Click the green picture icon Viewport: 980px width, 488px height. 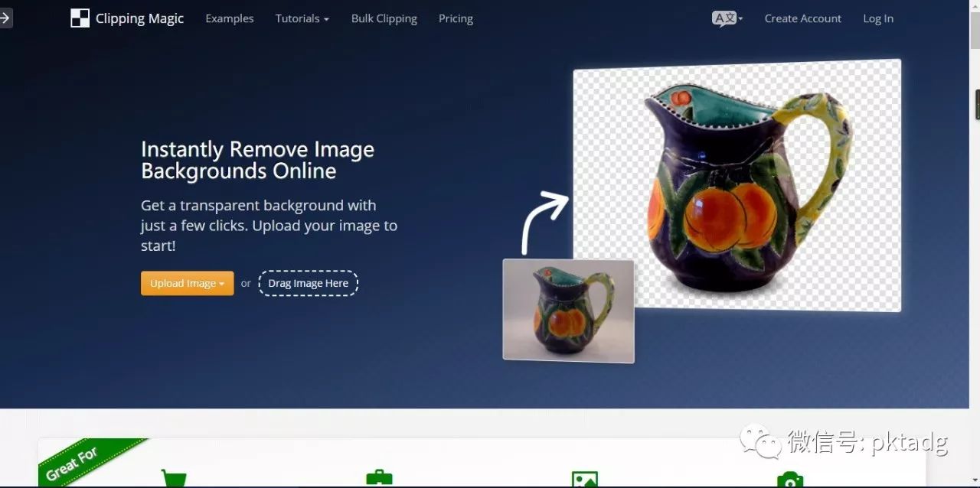pyautogui.click(x=585, y=480)
